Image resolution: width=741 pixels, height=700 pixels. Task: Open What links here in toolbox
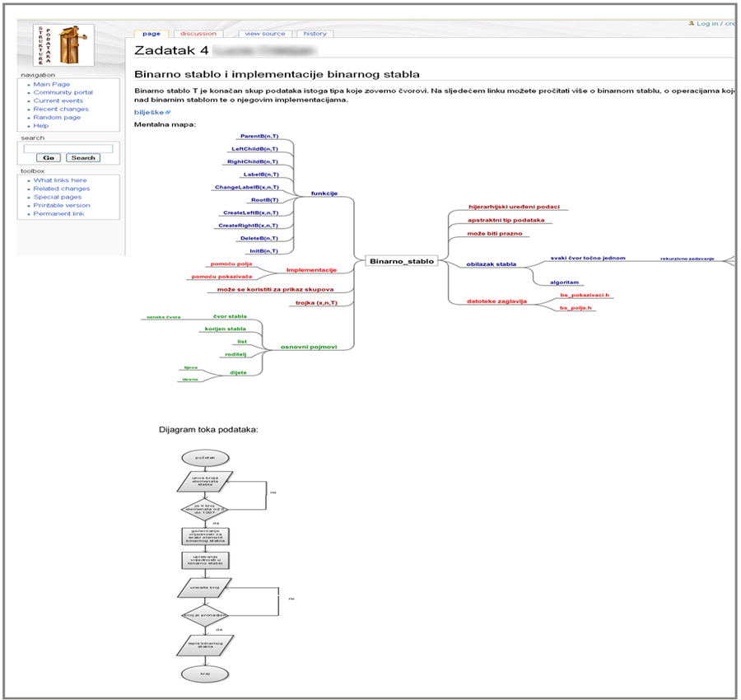[x=60, y=180]
